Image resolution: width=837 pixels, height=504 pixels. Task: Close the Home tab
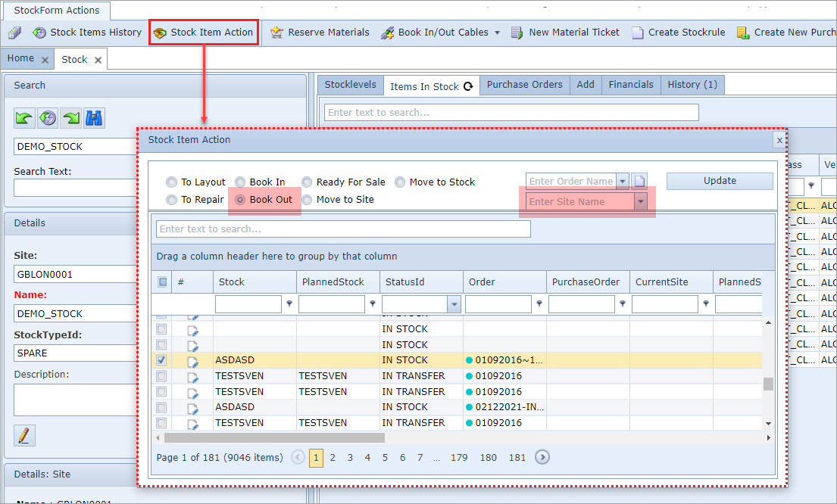pyautogui.click(x=45, y=61)
